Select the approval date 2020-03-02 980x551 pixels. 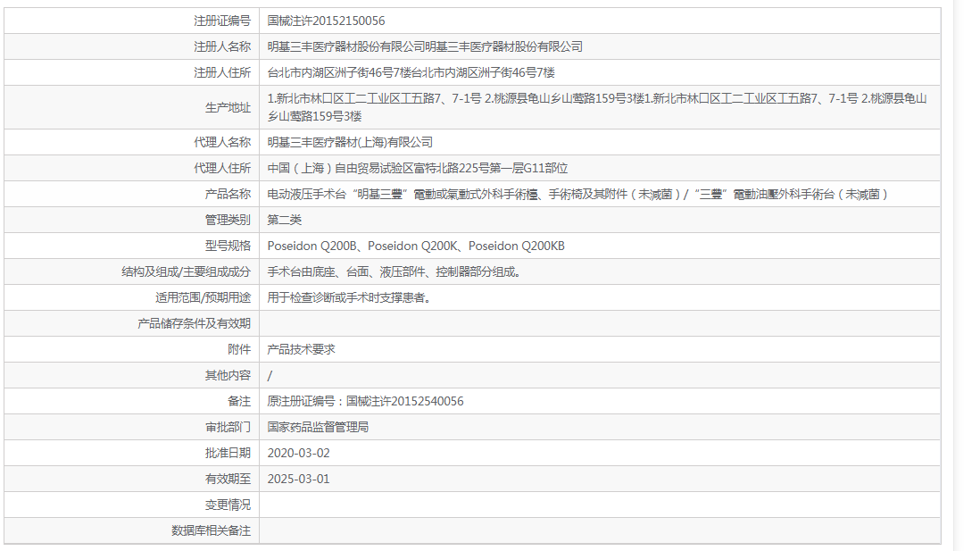(x=299, y=453)
